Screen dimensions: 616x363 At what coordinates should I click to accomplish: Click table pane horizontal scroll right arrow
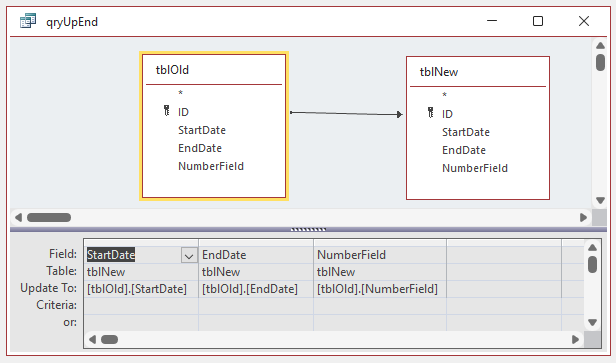coord(583,217)
